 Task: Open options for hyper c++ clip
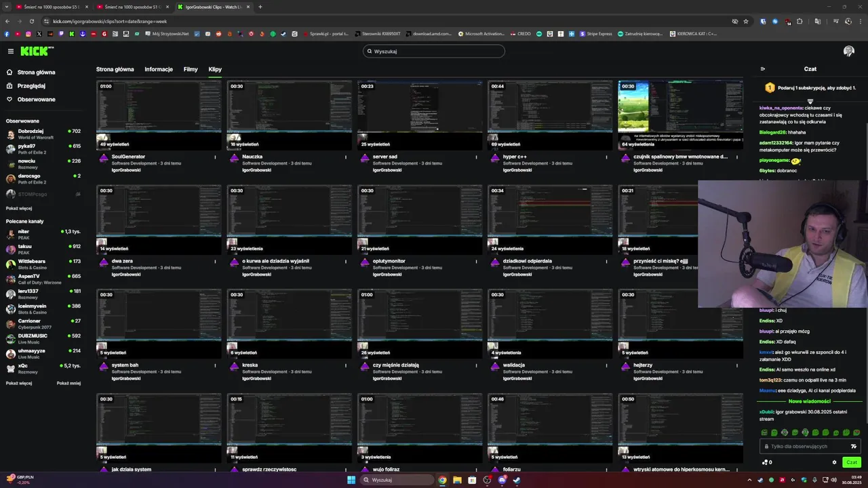(x=606, y=157)
